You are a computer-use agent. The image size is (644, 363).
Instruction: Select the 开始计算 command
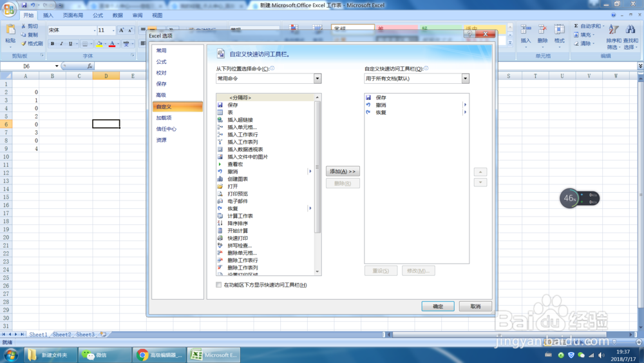coord(265,231)
